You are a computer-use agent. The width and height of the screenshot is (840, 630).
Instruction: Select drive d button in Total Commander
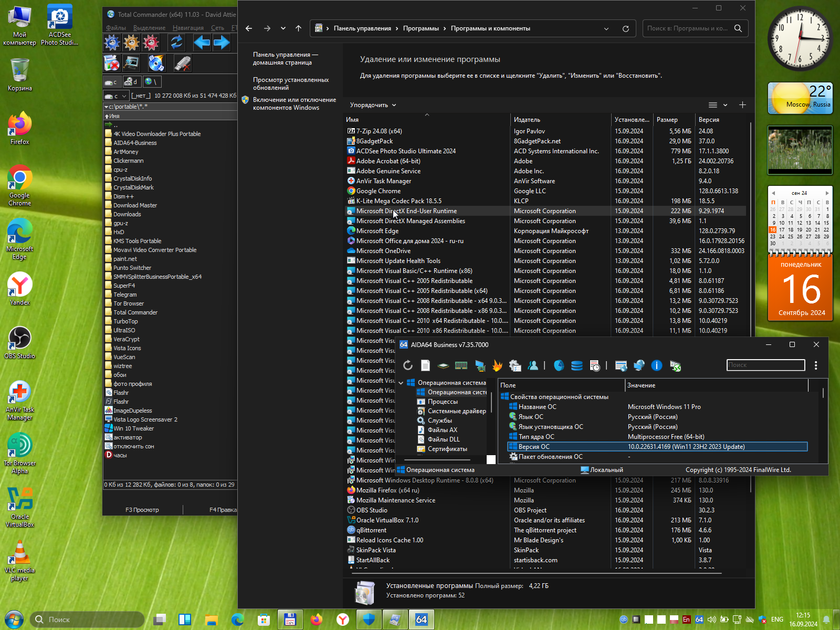tap(131, 82)
